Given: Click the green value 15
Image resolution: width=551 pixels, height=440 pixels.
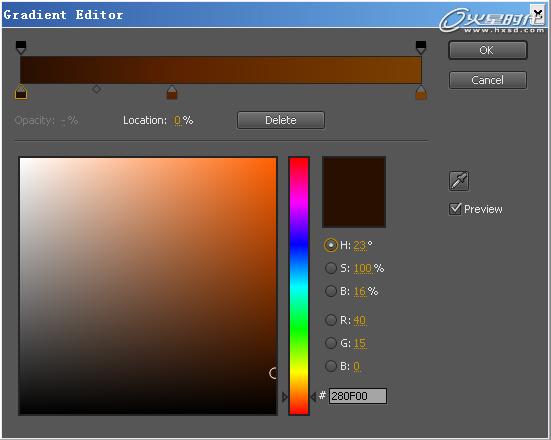Looking at the screenshot, I should coord(360,343).
